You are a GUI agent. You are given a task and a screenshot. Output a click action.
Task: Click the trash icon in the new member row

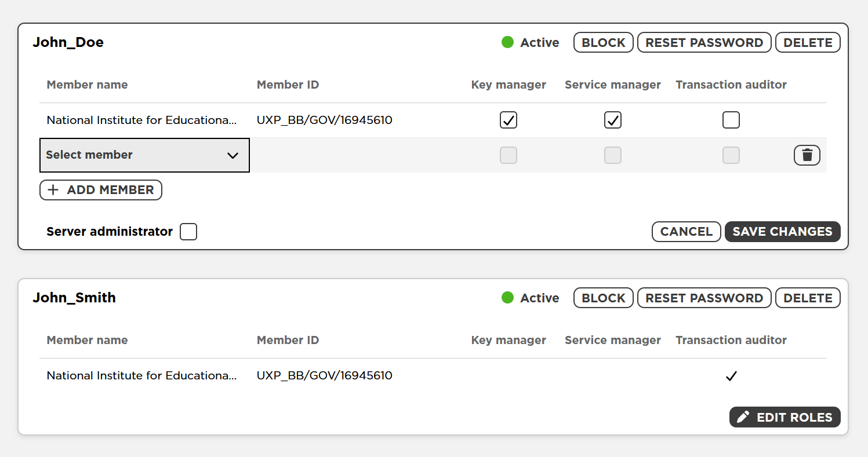tap(807, 155)
